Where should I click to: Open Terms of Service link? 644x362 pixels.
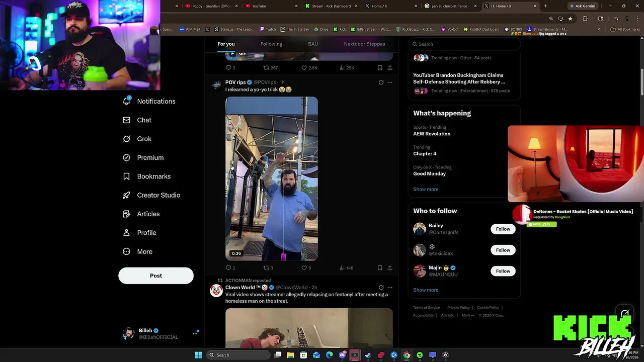coord(426,308)
